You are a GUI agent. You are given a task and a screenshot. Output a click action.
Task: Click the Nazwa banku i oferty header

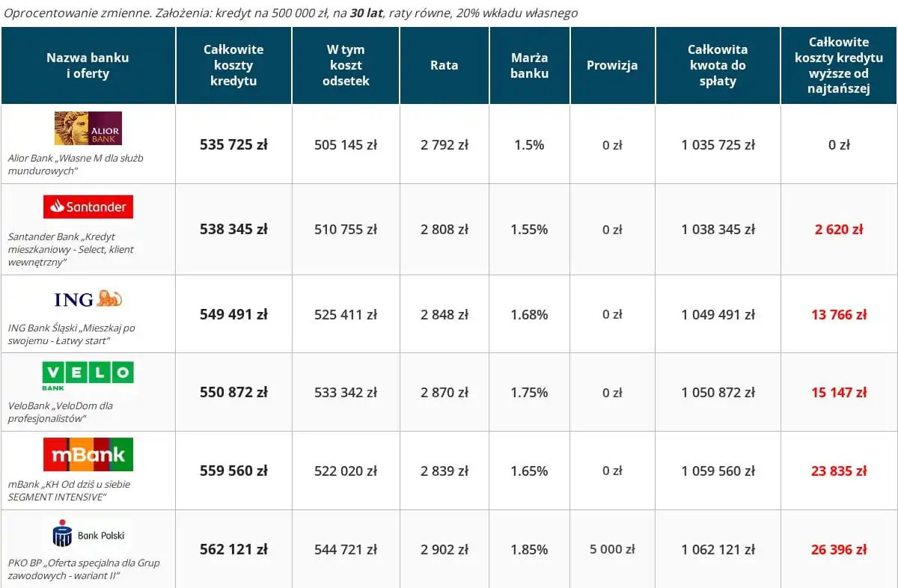(x=88, y=65)
